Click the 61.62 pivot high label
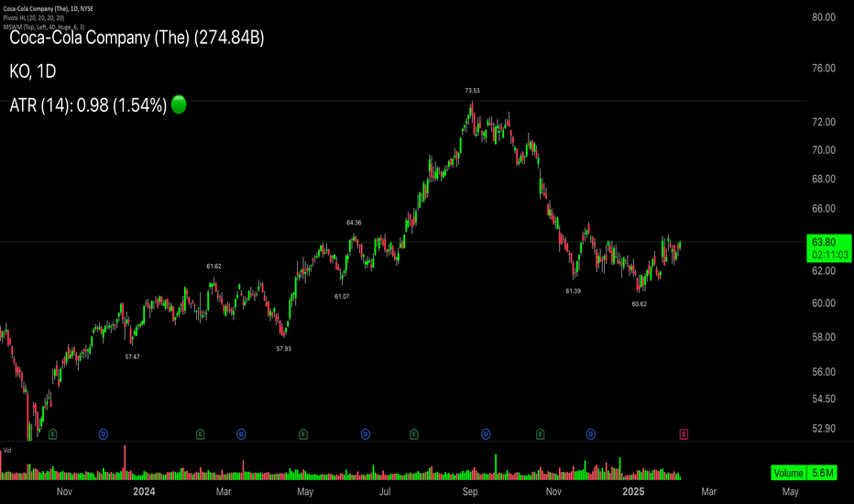Image resolution: width=854 pixels, height=504 pixels. (214, 267)
